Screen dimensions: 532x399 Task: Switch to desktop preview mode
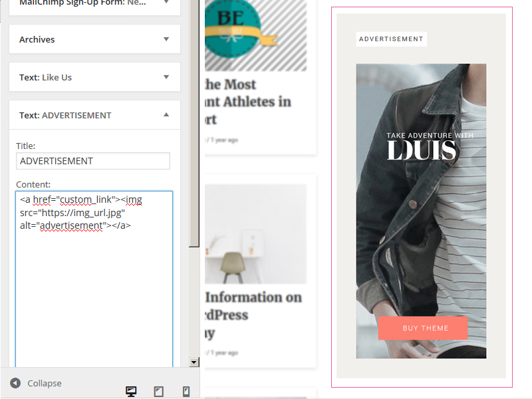tap(131, 391)
